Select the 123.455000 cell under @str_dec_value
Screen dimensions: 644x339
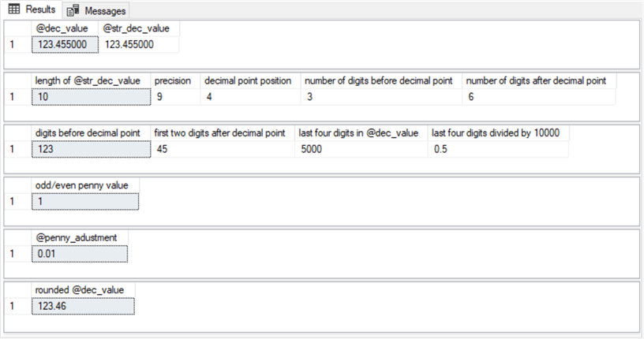139,44
